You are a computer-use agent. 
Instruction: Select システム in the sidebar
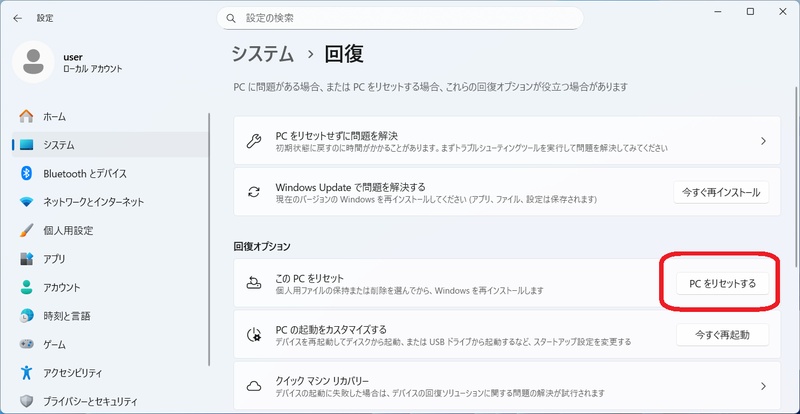(x=110, y=145)
